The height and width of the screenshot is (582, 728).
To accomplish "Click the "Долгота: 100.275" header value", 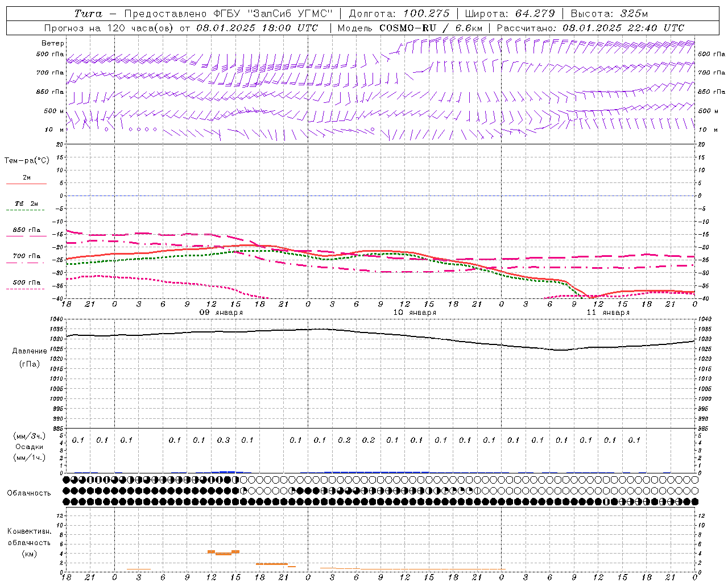I will point(399,14).
